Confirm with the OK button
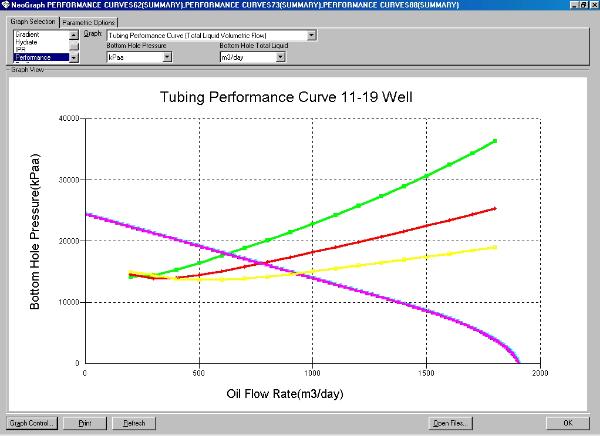The width and height of the screenshot is (600, 436). coord(567,423)
